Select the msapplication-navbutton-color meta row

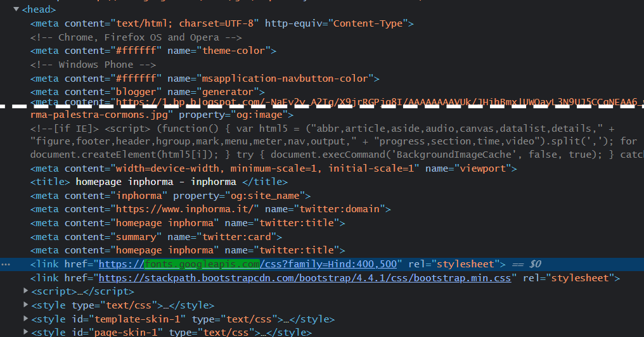point(205,79)
